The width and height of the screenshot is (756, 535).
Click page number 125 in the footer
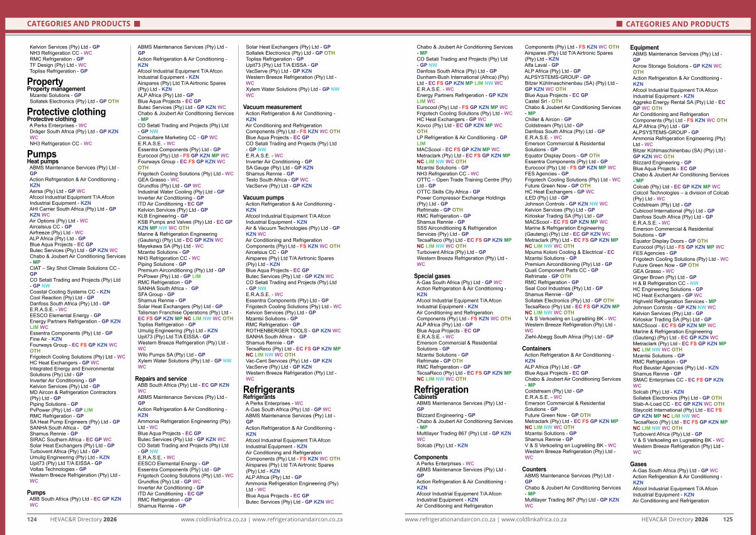(x=728, y=520)
